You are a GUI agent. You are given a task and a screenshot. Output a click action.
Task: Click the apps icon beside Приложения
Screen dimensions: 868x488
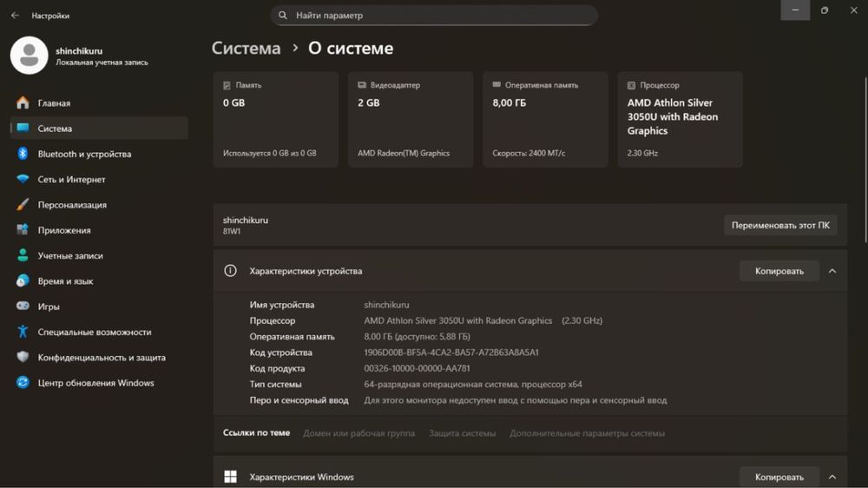tap(23, 229)
